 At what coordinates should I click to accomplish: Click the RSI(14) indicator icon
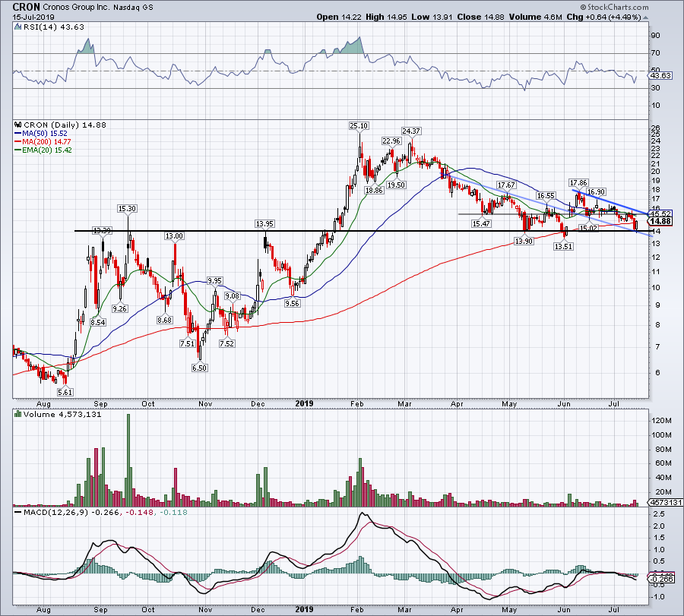pyautogui.click(x=18, y=27)
